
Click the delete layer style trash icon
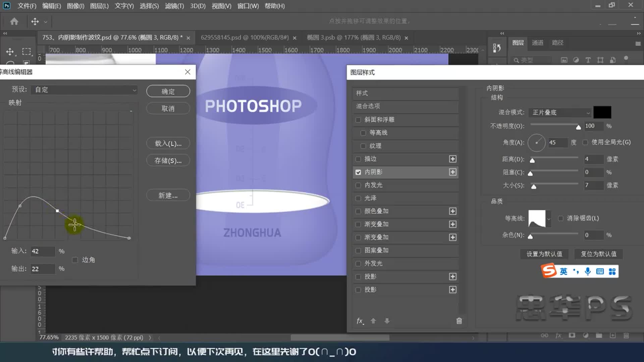pyautogui.click(x=459, y=320)
